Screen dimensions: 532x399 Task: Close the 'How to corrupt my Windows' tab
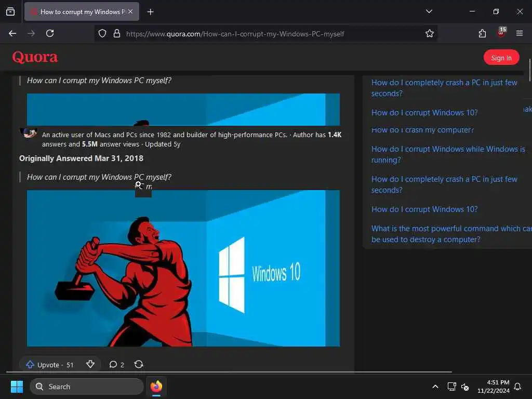point(130,11)
